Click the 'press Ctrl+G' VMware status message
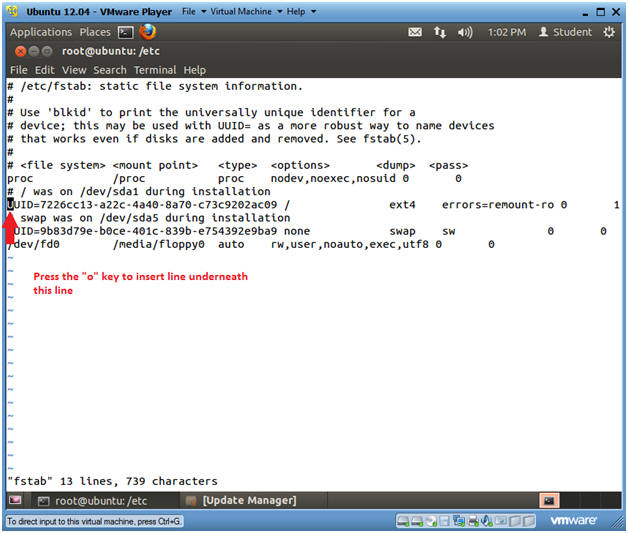This screenshot has width=628, height=533. pyautogui.click(x=94, y=521)
